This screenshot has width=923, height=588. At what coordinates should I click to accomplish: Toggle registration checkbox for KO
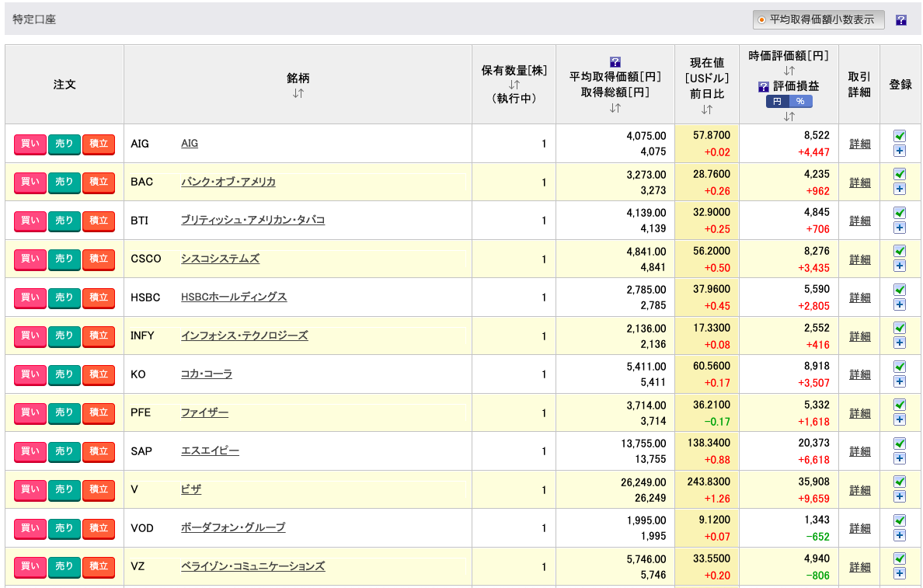[x=900, y=367]
